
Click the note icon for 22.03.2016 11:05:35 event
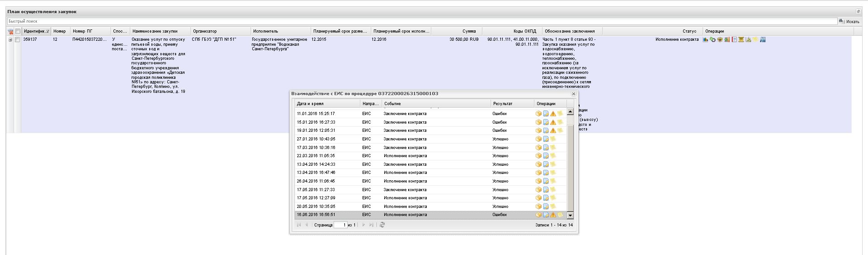(x=552, y=155)
